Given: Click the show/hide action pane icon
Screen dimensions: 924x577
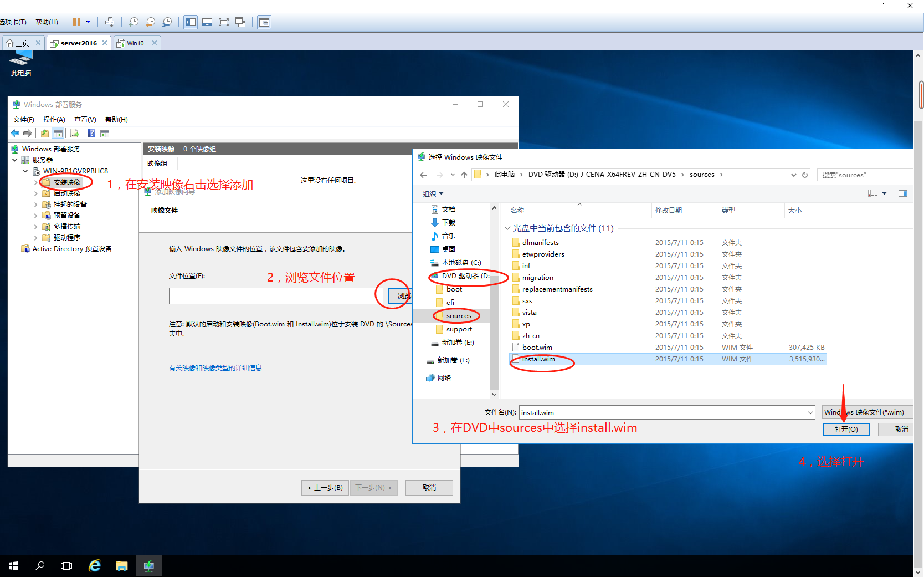Looking at the screenshot, I should [x=105, y=133].
